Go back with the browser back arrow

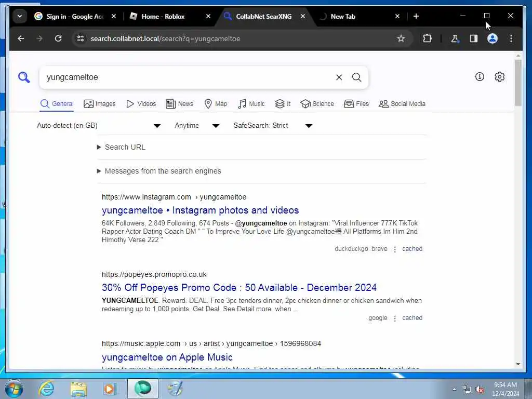(x=21, y=38)
